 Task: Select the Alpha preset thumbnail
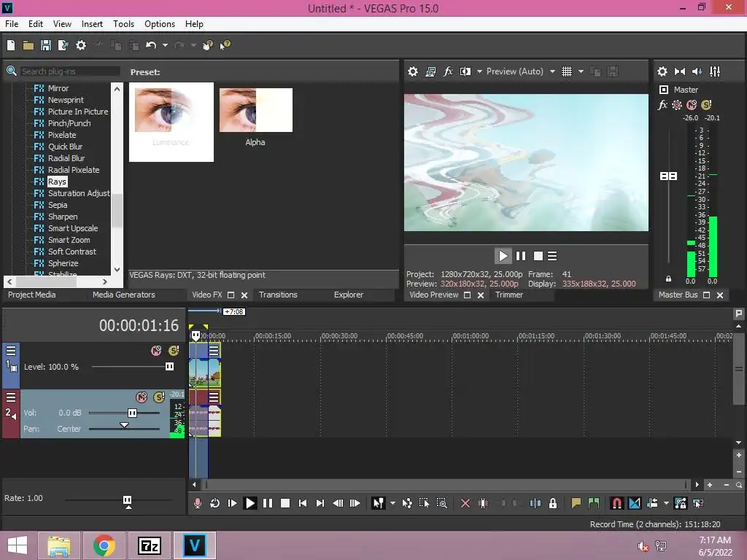(x=256, y=117)
